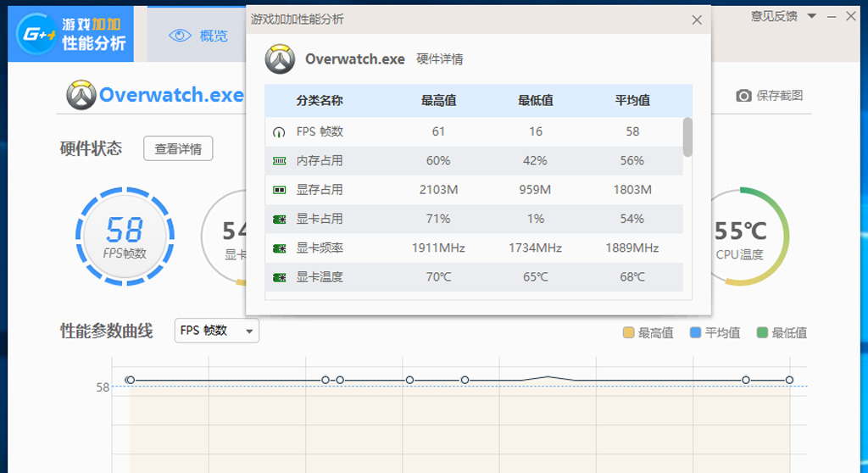Image resolution: width=868 pixels, height=473 pixels.
Task: Click the 55℃ CPU温度 gauge
Action: (x=741, y=236)
